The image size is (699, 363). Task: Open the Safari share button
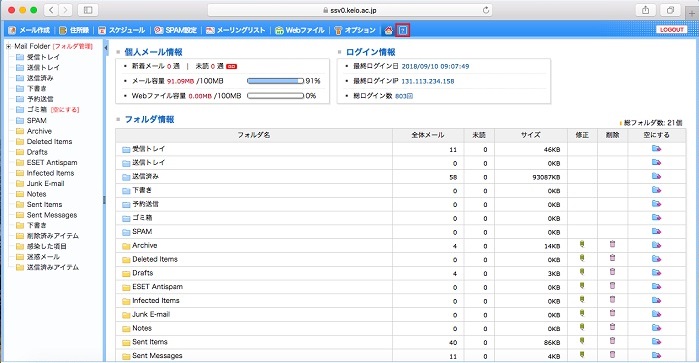(x=646, y=10)
